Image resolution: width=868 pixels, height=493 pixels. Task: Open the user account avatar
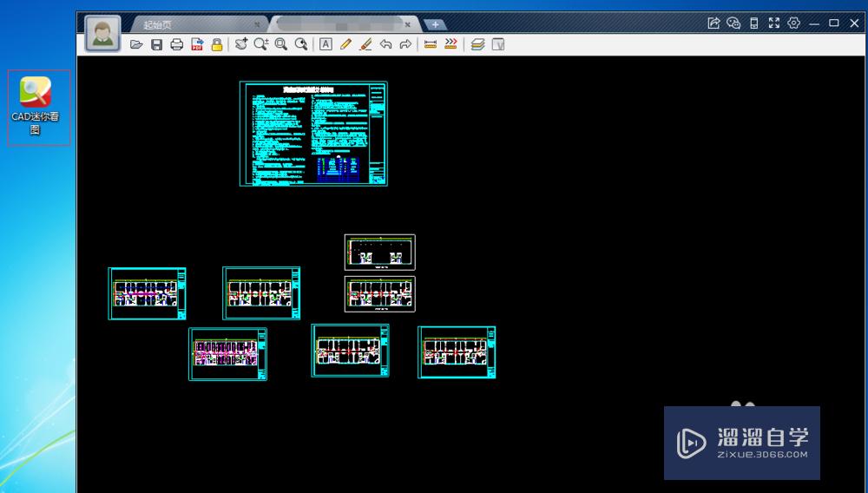pos(102,33)
